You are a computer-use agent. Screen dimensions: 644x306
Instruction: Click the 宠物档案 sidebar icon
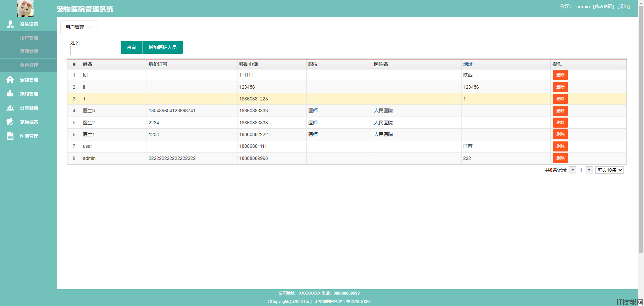10,122
